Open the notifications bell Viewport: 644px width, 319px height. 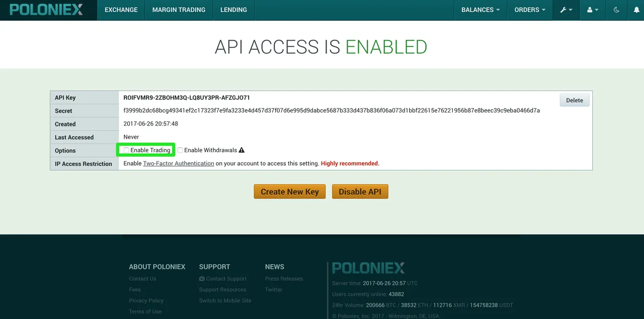[x=636, y=10]
